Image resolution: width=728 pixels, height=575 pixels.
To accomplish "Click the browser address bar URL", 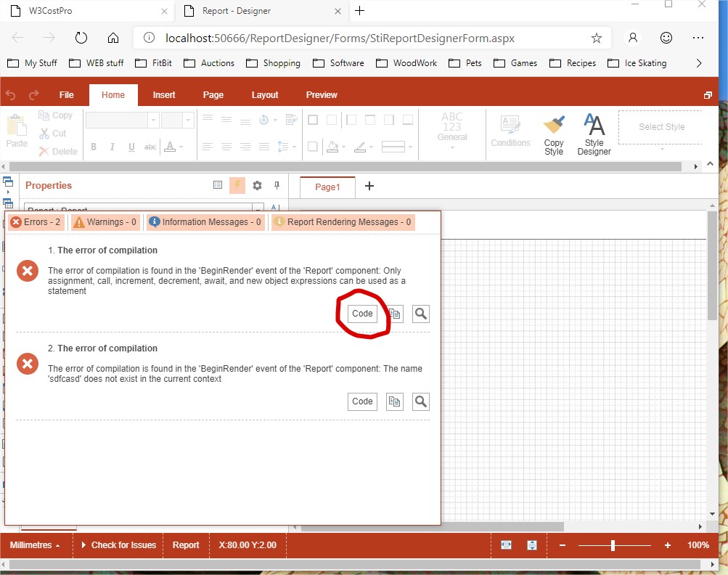I will click(340, 38).
